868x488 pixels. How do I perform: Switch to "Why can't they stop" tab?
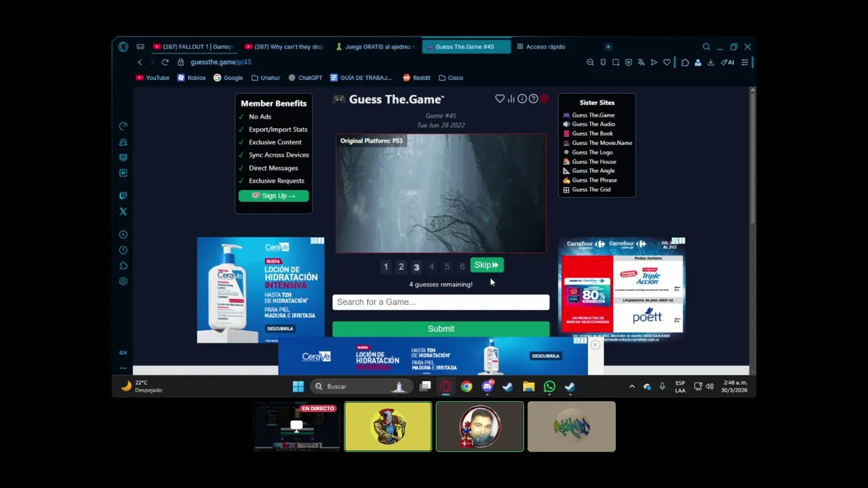(x=284, y=47)
